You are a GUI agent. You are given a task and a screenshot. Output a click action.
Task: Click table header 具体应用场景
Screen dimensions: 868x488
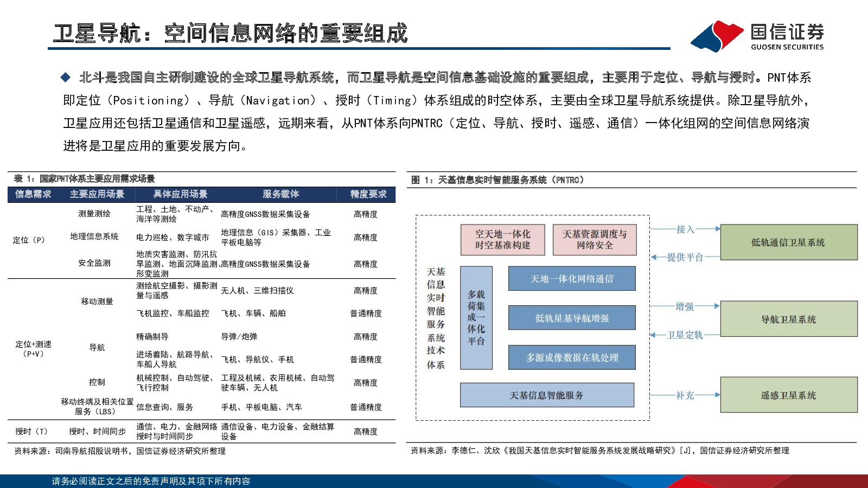(x=181, y=194)
